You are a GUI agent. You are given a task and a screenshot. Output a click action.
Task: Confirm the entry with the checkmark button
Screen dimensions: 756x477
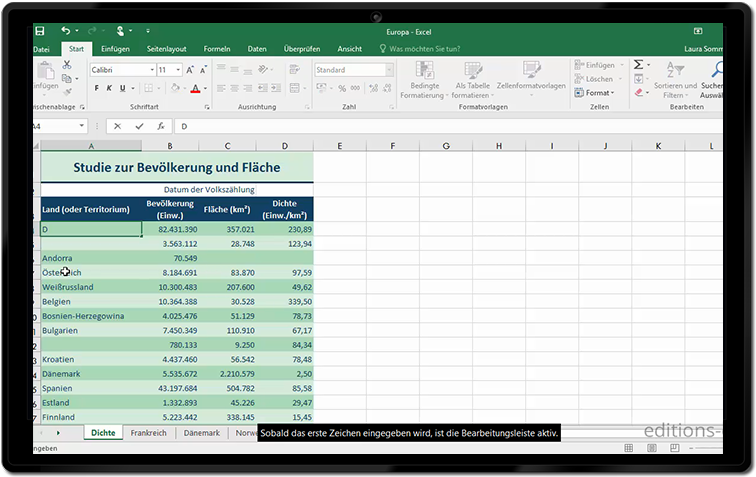(137, 127)
